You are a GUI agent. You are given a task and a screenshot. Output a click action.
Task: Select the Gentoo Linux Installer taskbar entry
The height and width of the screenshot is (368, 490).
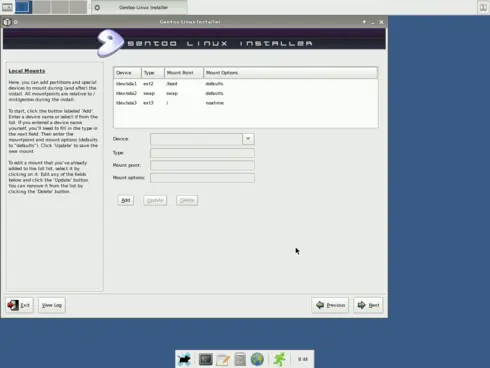[x=139, y=7]
